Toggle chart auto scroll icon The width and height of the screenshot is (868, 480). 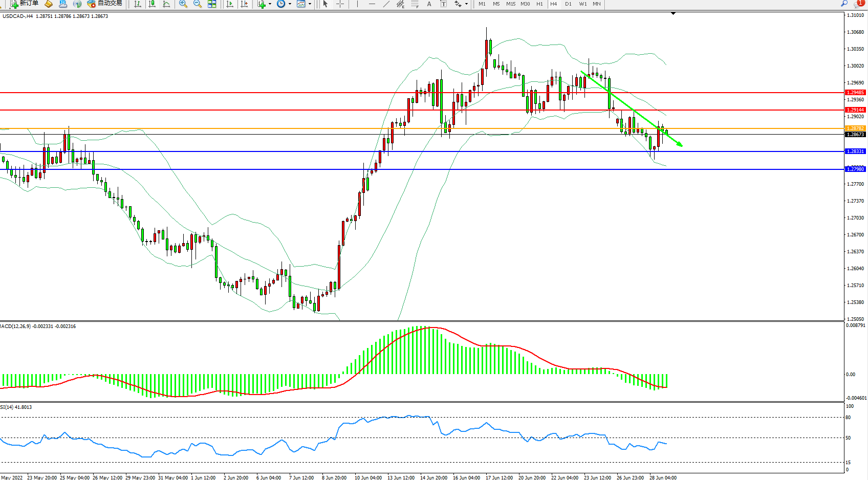230,4
